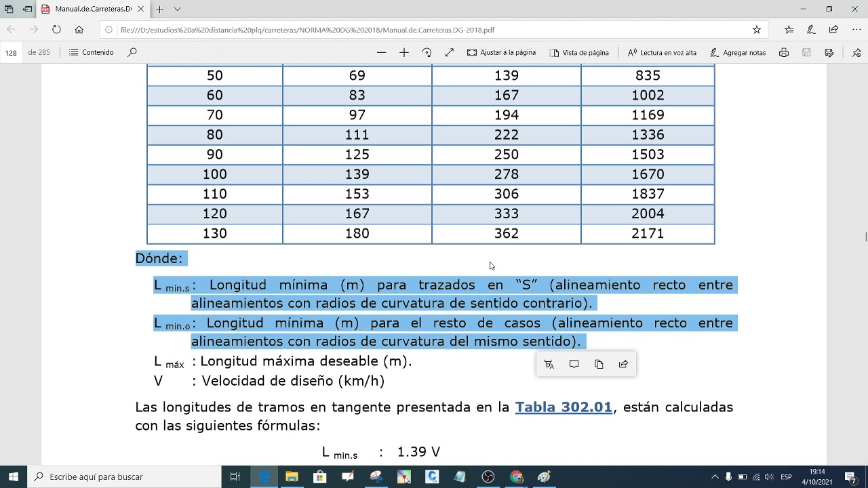The height and width of the screenshot is (488, 868).
Task: Add this page to favorites with the star
Action: point(757,30)
